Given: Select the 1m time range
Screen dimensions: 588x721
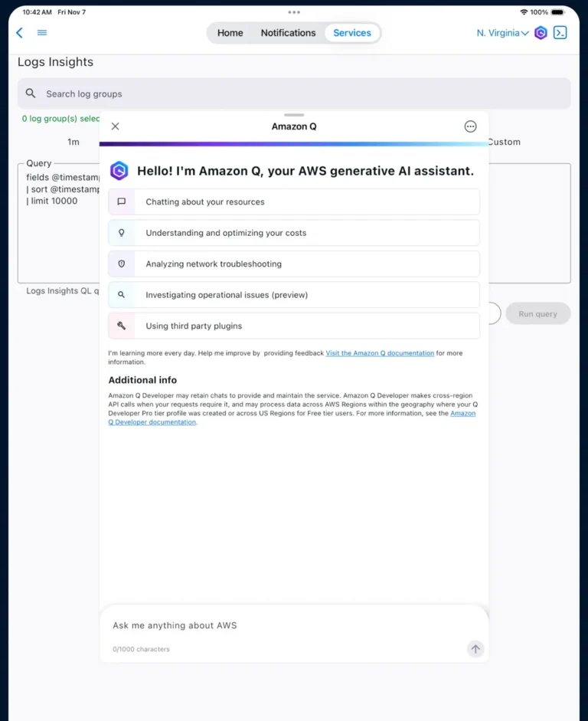Looking at the screenshot, I should (x=73, y=142).
